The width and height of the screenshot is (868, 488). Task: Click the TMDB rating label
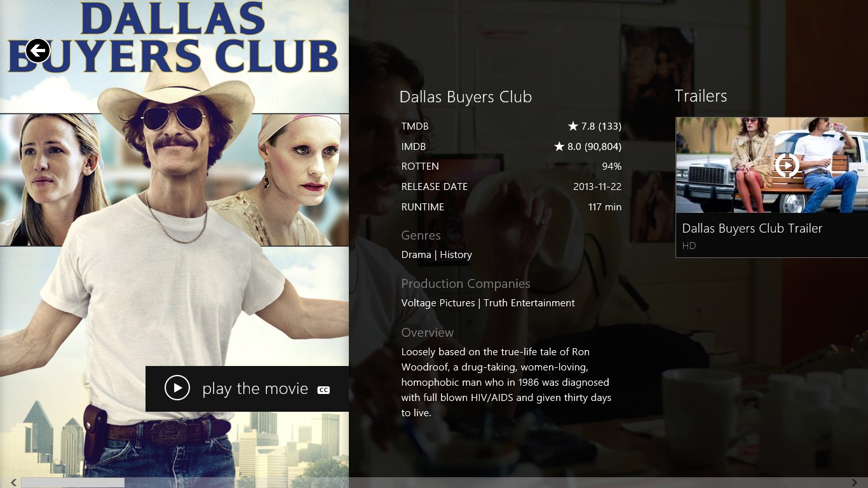(x=415, y=126)
